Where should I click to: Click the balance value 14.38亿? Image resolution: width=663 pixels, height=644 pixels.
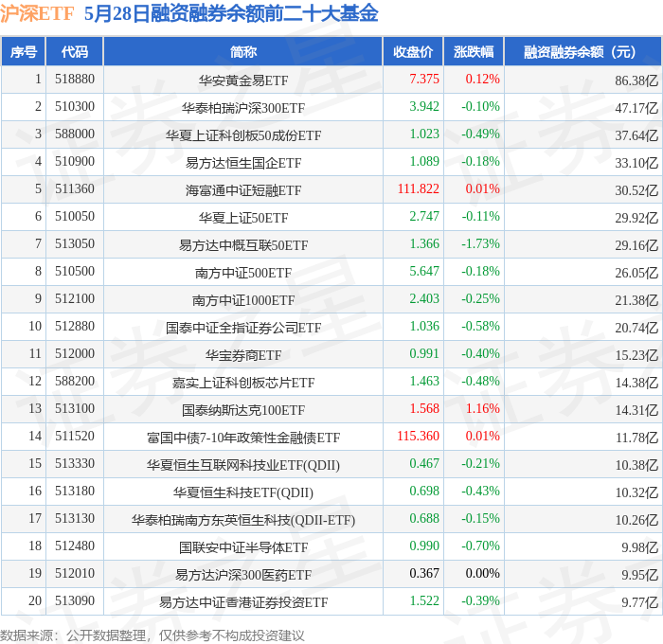click(x=636, y=383)
